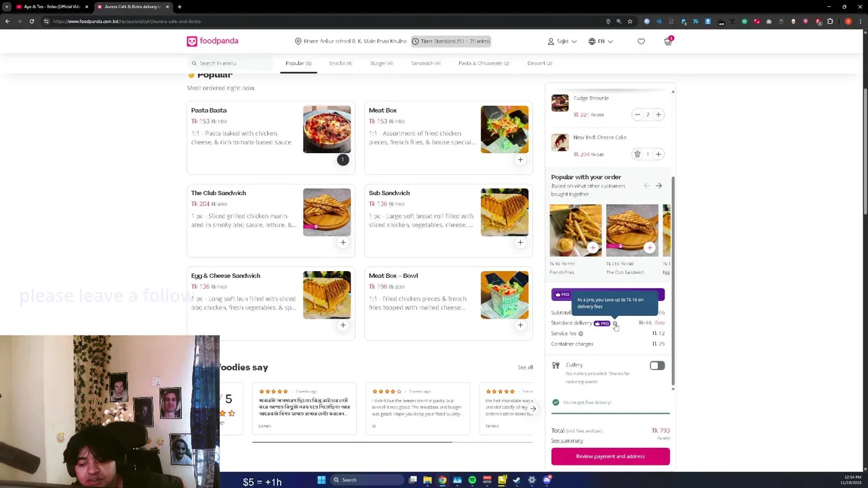The width and height of the screenshot is (868, 488).
Task: Click the purple PRO banner
Action: (608, 295)
